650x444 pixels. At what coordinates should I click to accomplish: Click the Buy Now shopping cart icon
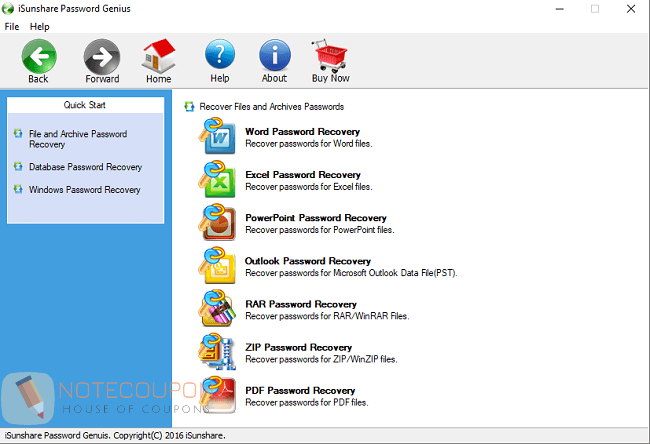pos(330,56)
